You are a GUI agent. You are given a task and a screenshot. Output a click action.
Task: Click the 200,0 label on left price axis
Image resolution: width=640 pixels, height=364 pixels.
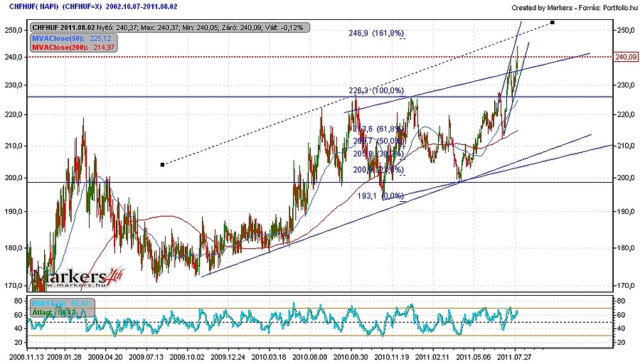coord(12,178)
